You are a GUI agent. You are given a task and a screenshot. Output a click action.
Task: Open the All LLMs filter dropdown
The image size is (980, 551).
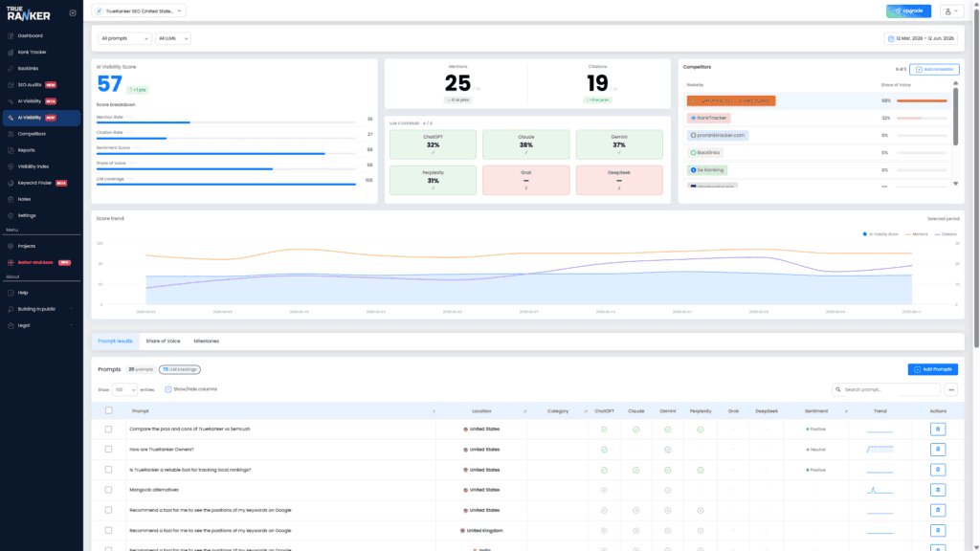coord(172,38)
